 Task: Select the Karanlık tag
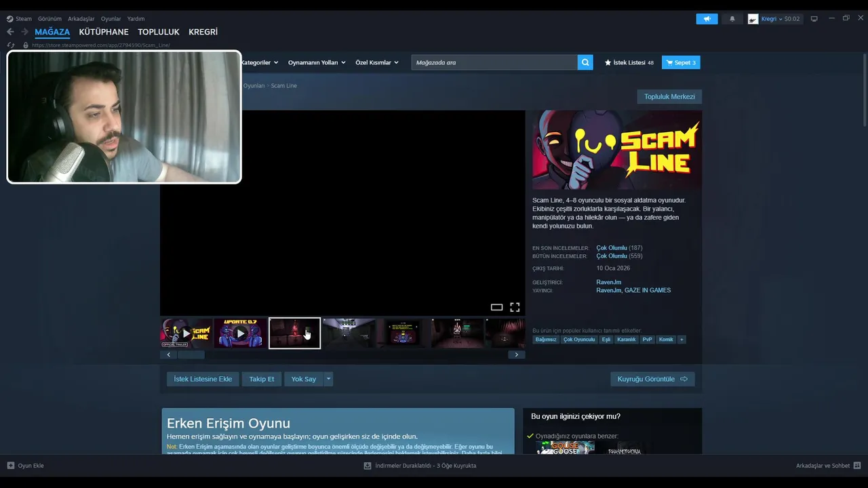[x=627, y=340]
